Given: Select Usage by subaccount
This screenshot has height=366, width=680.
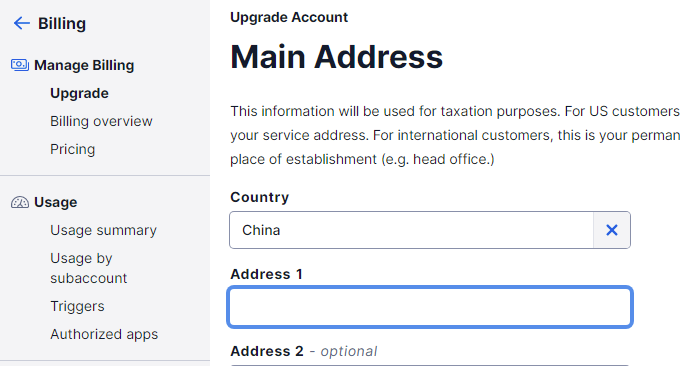Looking at the screenshot, I should pos(88,268).
